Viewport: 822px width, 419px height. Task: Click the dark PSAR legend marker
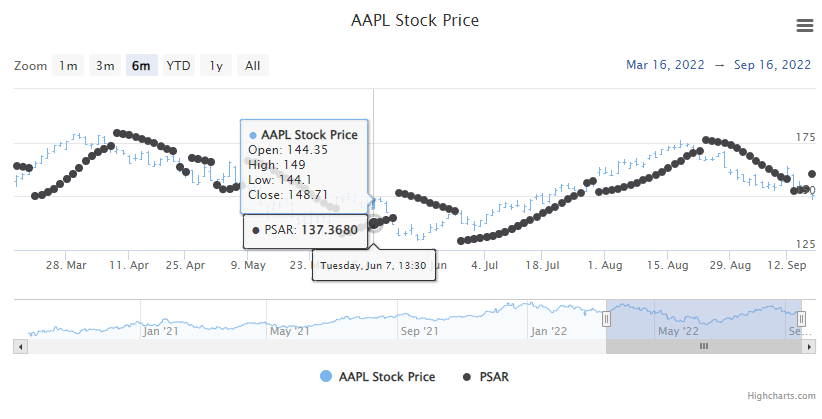point(467,377)
